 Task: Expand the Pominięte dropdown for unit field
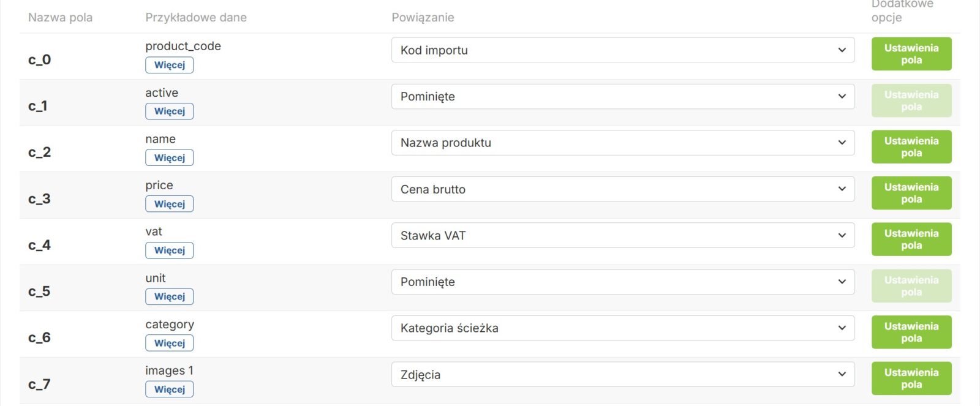tap(622, 282)
